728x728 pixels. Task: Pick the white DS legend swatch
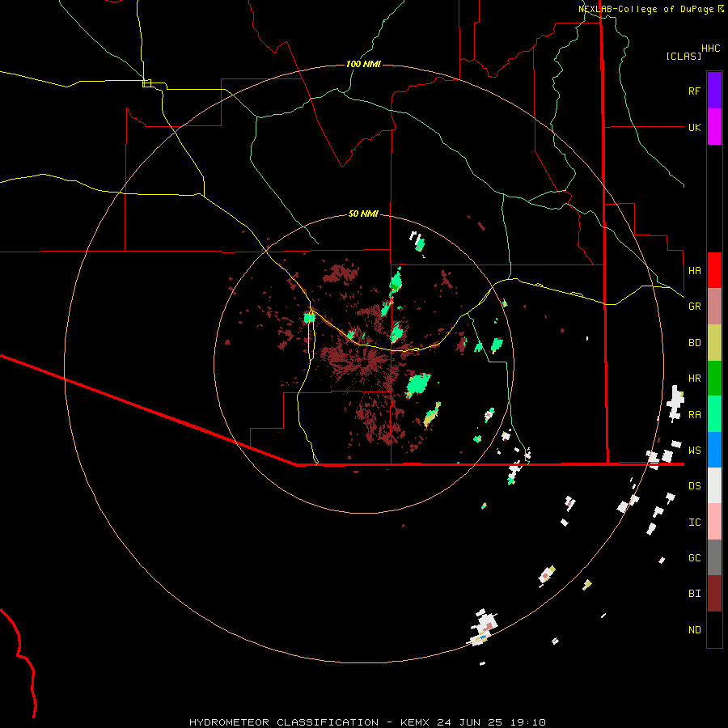tap(714, 485)
